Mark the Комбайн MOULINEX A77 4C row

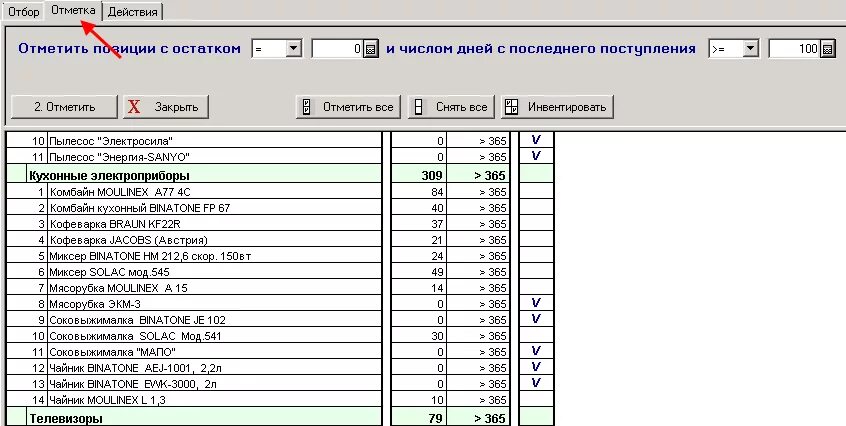tap(536, 191)
